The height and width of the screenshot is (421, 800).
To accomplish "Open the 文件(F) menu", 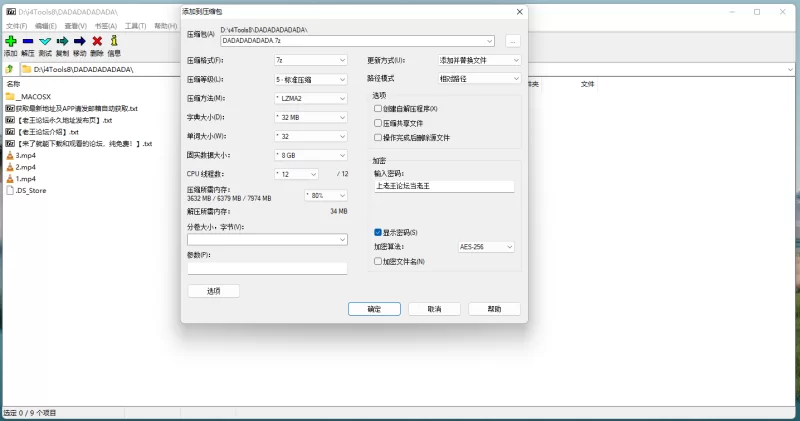I will (x=16, y=26).
